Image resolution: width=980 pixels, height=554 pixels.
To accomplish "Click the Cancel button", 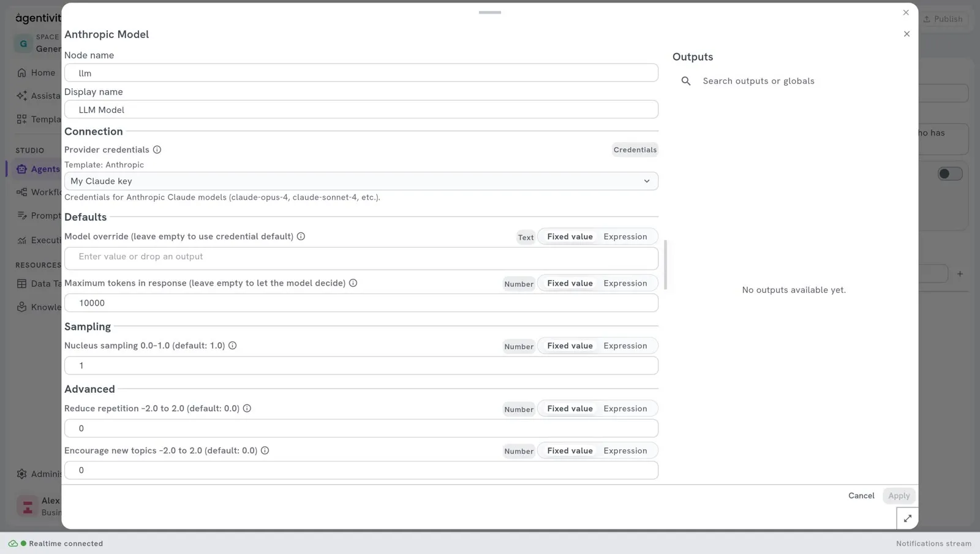I will click(861, 496).
